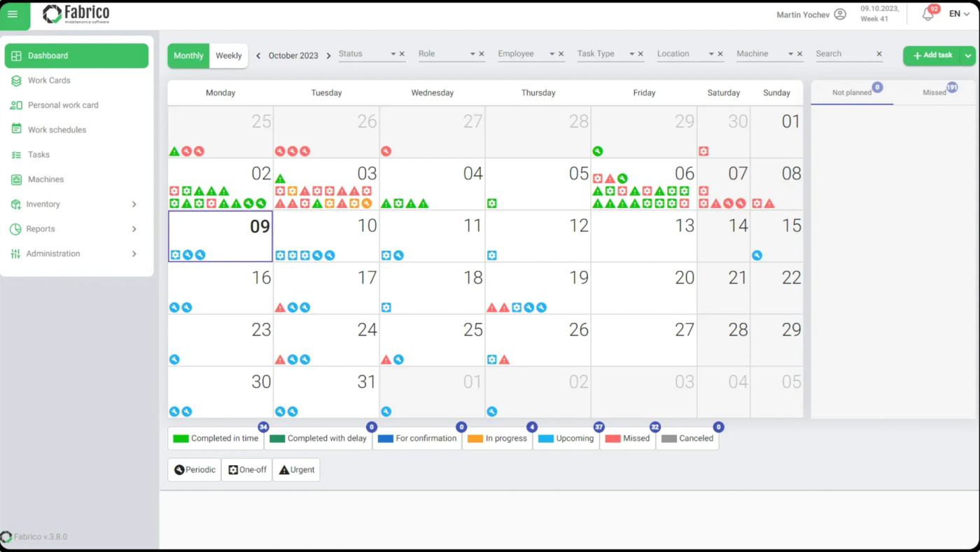Click the Inventory sidebar icon
The image size is (980, 552).
point(16,205)
